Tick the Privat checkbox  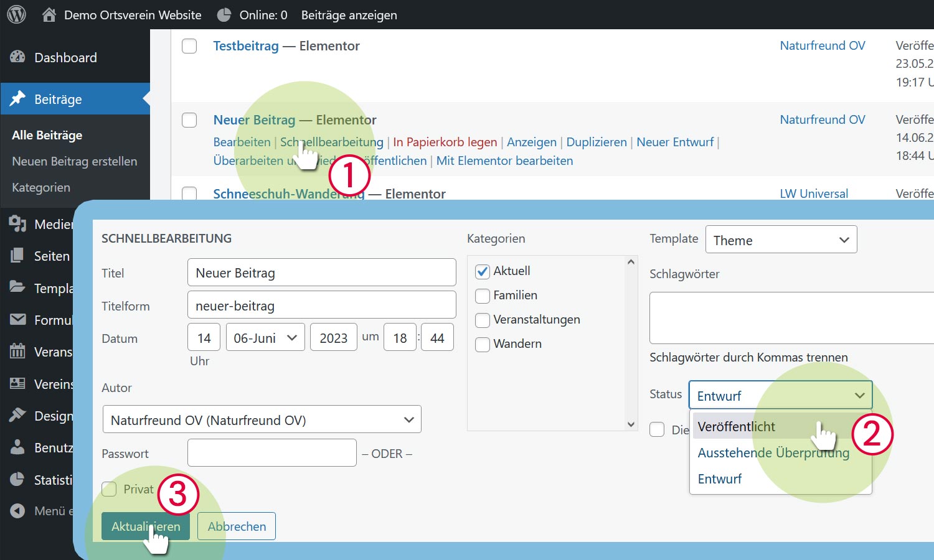110,489
